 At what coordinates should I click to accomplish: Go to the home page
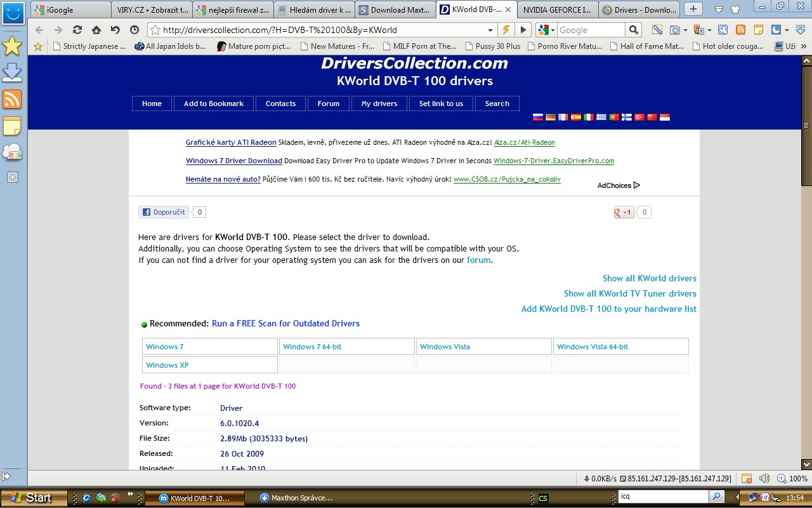click(96, 30)
